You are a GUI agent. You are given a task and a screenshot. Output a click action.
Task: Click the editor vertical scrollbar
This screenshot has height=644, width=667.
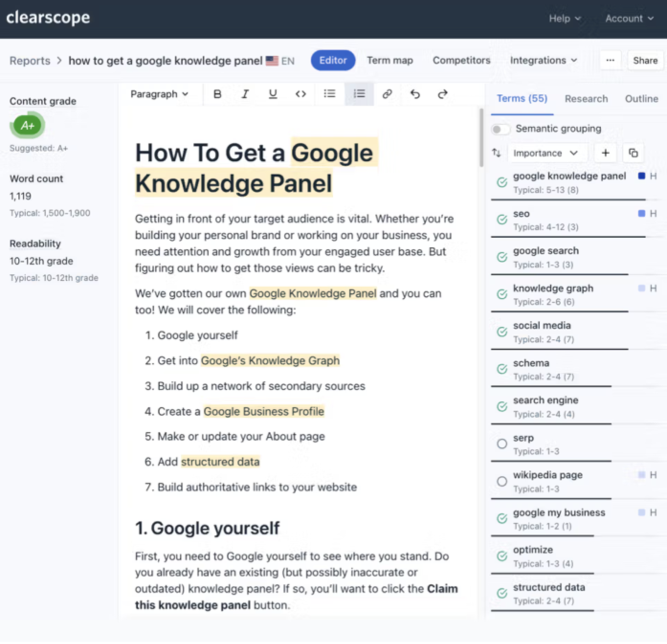click(x=481, y=137)
